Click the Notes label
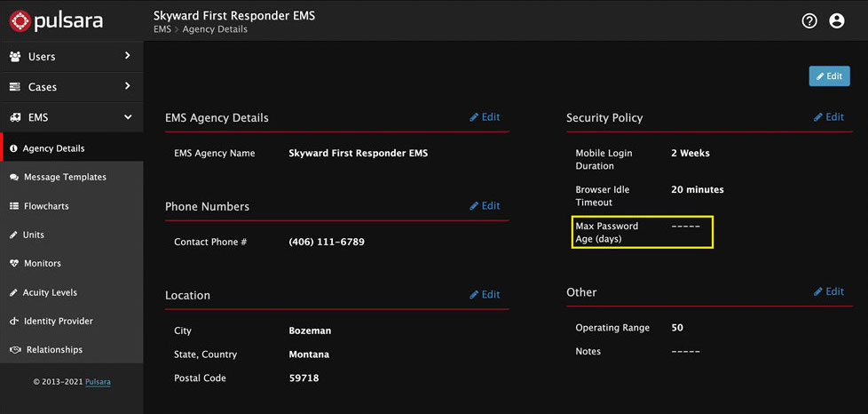The width and height of the screenshot is (868, 414). pyautogui.click(x=588, y=352)
